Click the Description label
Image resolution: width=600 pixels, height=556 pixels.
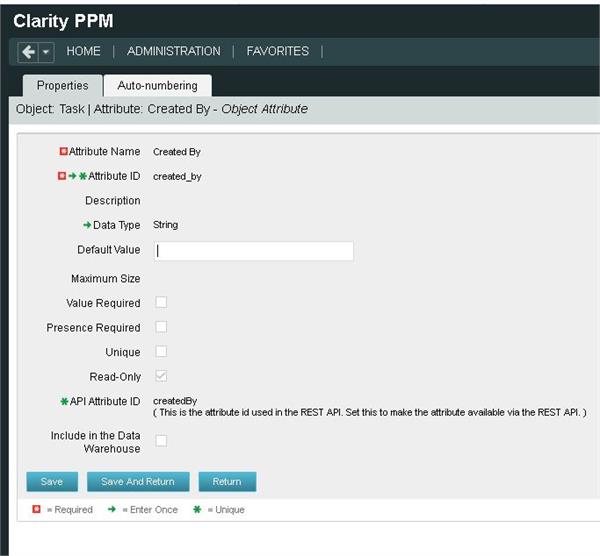[112, 201]
